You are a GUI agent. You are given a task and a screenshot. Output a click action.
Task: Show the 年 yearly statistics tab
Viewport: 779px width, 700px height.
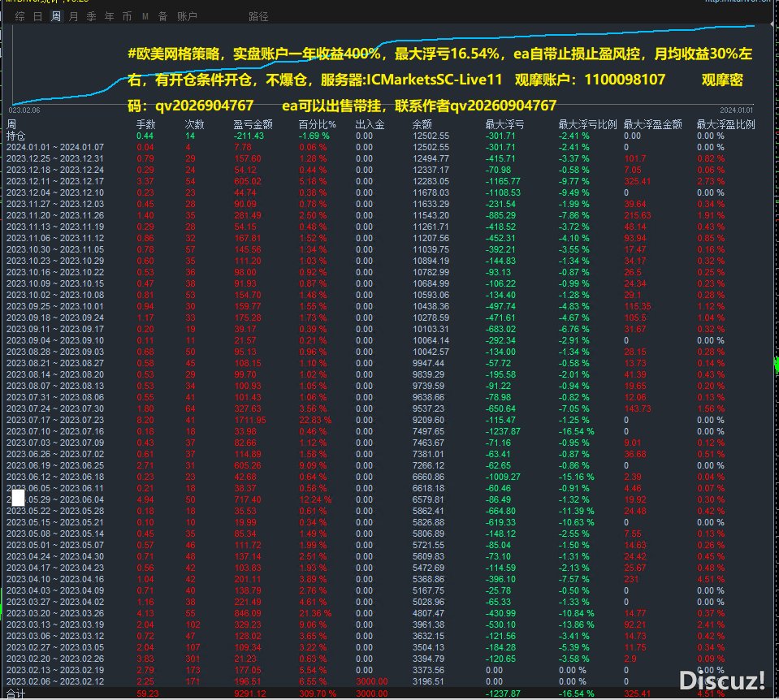click(109, 16)
